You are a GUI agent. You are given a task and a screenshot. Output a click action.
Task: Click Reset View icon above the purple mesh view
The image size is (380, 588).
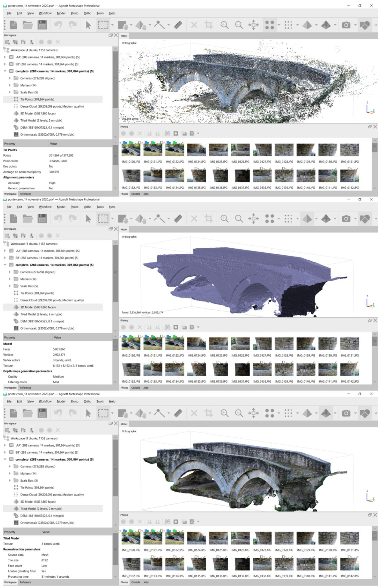click(253, 219)
